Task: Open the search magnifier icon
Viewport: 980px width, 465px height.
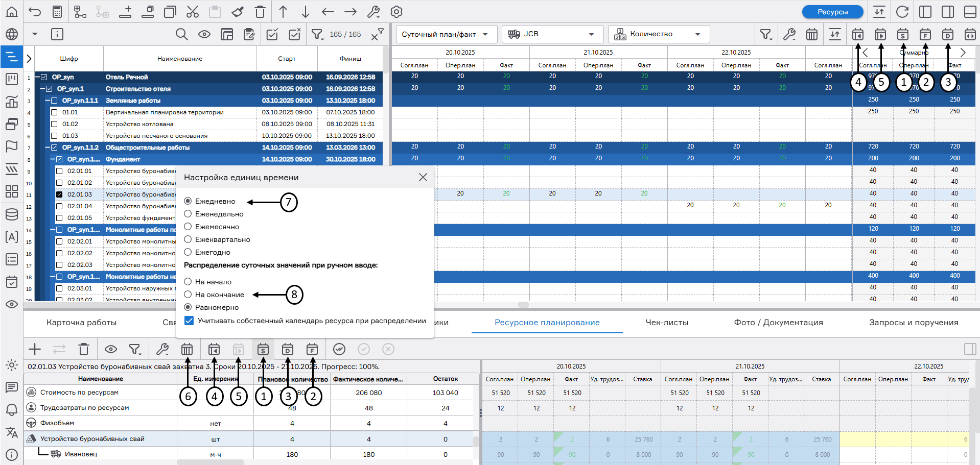Action: 181,34
